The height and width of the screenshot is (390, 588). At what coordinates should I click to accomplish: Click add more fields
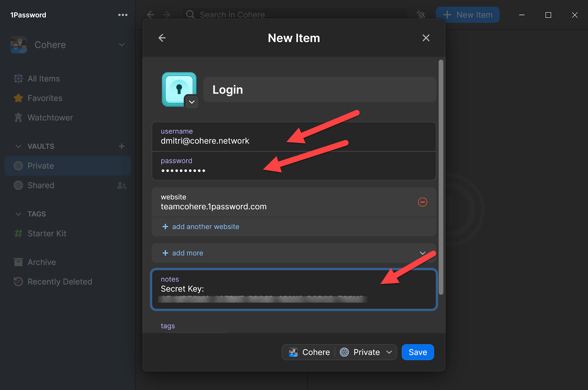tap(183, 253)
